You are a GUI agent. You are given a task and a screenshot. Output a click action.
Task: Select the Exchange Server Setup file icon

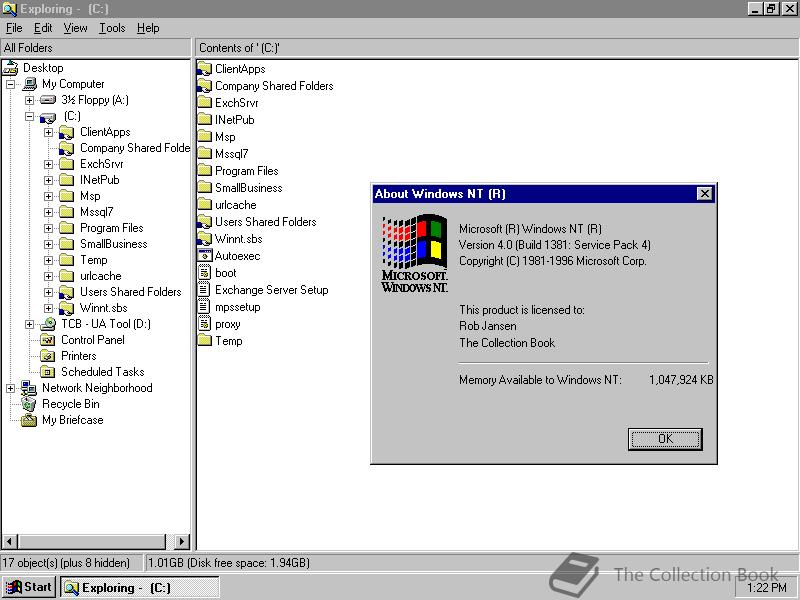pyautogui.click(x=205, y=290)
